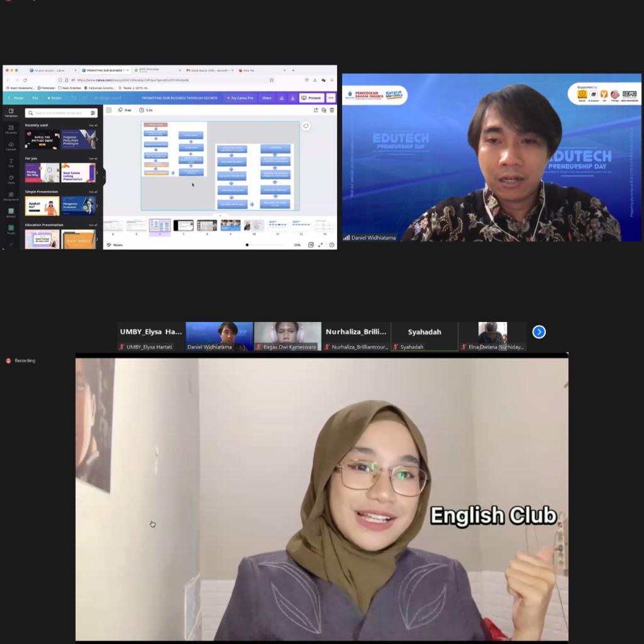The image size is (644, 644).
Task: Open the 5.0s page duration setting
Action: tap(146, 110)
